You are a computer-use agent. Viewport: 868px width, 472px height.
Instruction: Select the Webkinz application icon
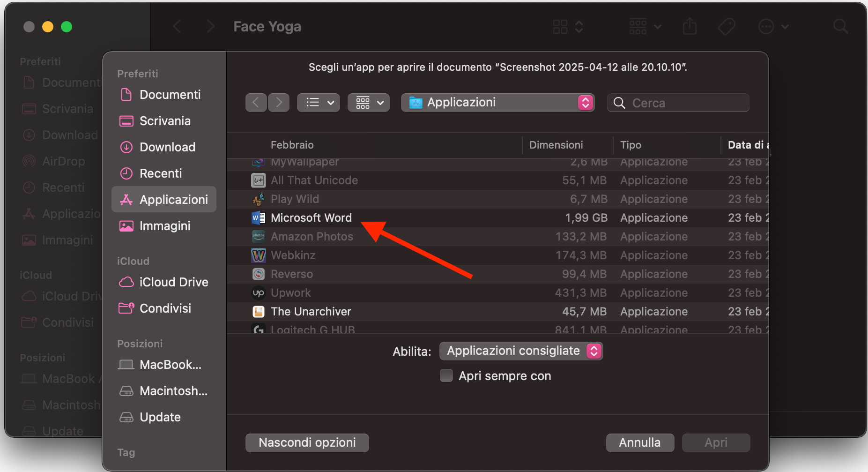(258, 255)
